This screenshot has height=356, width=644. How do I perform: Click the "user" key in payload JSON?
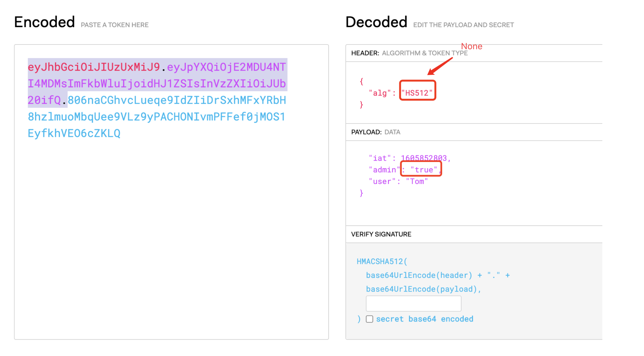[382, 181]
